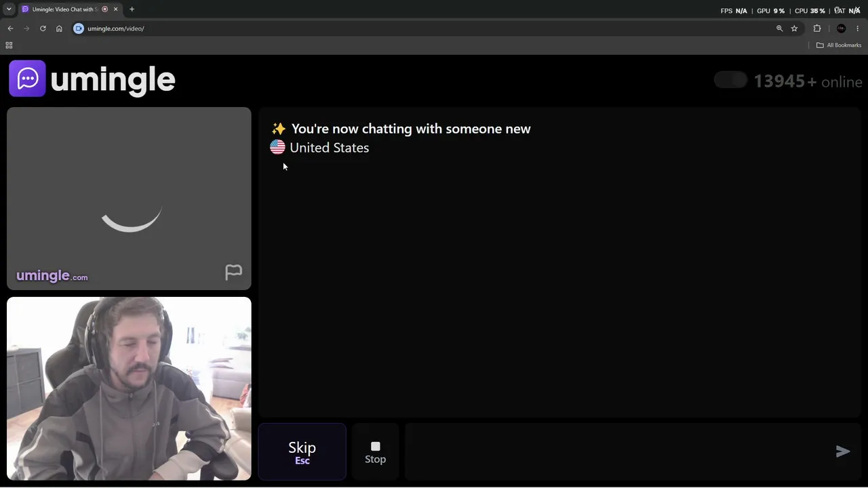This screenshot has width=868, height=488.
Task: Open a new browser tab
Action: (x=132, y=9)
